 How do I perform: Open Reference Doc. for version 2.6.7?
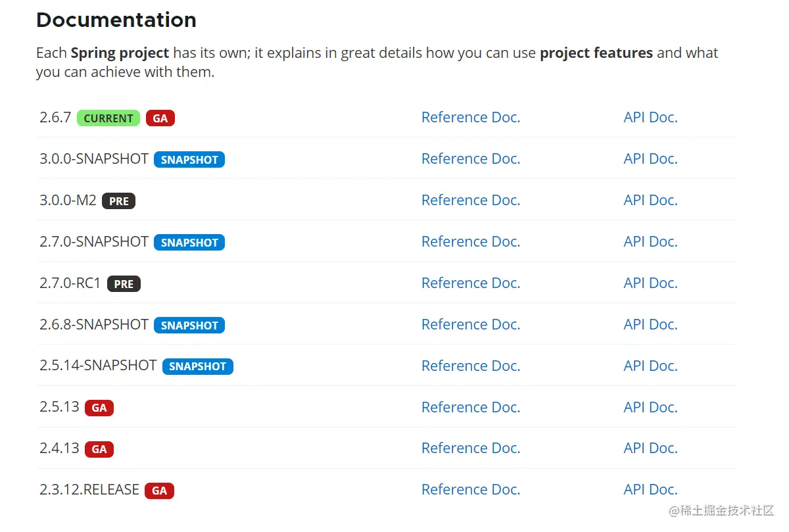pyautogui.click(x=471, y=118)
